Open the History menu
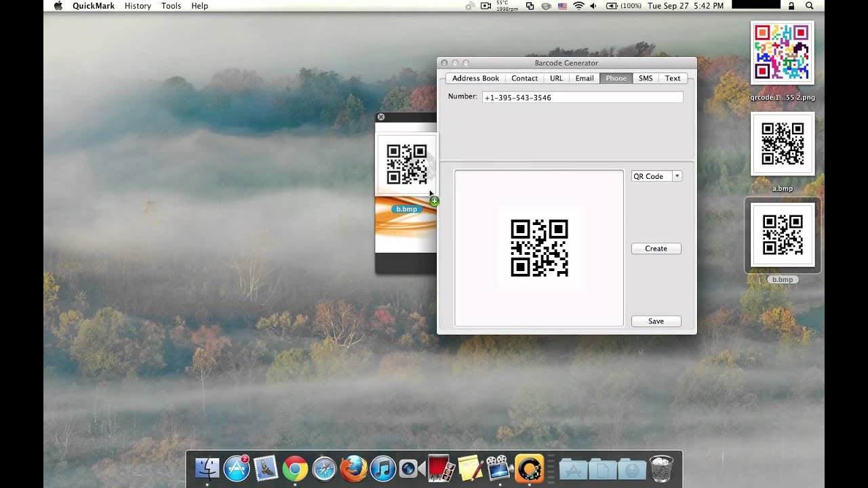This screenshot has height=488, width=868. point(138,5)
